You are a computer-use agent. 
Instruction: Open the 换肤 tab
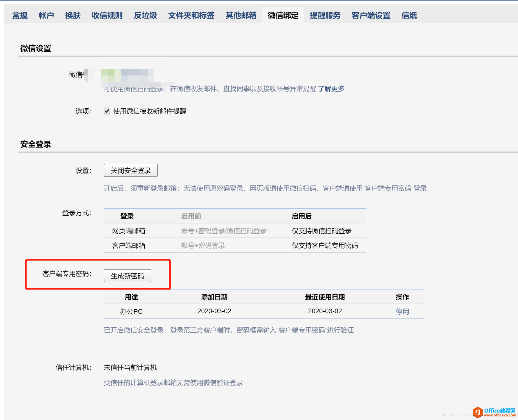(73, 15)
